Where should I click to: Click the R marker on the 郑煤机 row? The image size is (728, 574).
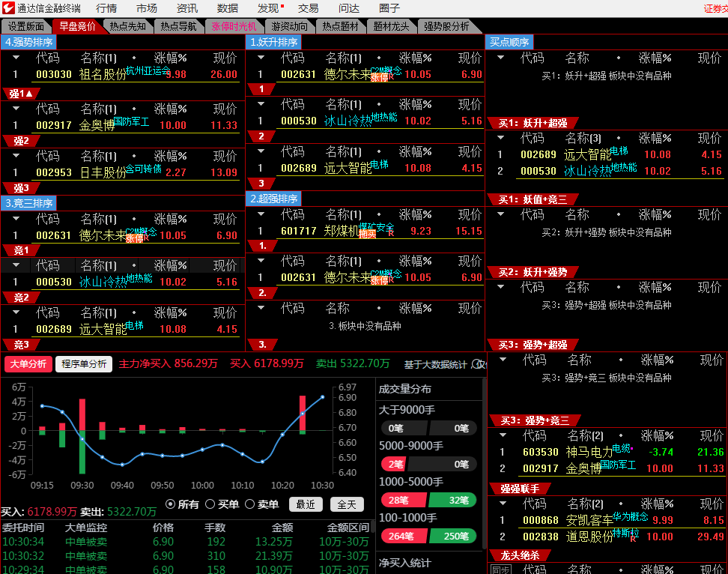[x=391, y=233]
